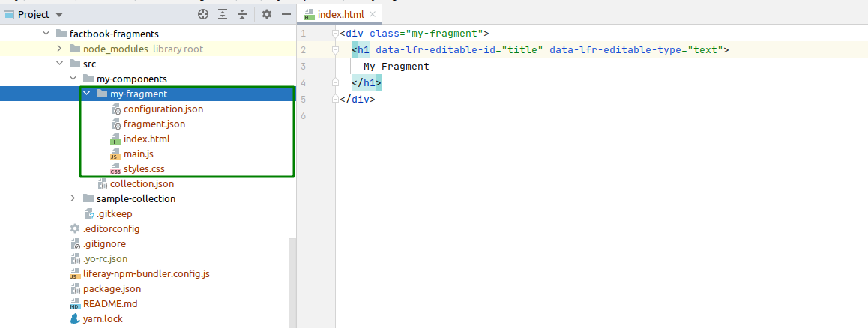Click the "My Fragment" text in editor
Viewport: 868px width, 328px height.
click(397, 67)
